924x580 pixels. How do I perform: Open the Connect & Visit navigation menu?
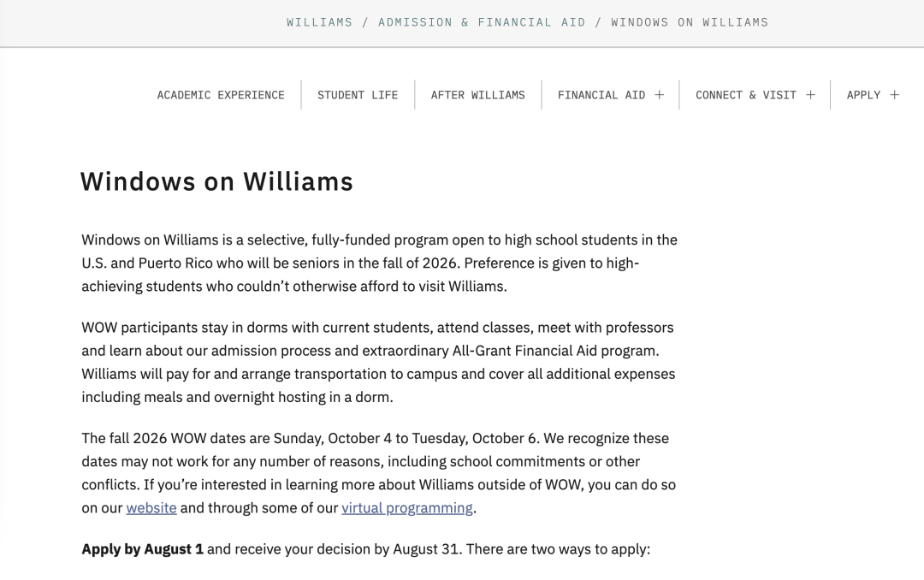coord(745,95)
